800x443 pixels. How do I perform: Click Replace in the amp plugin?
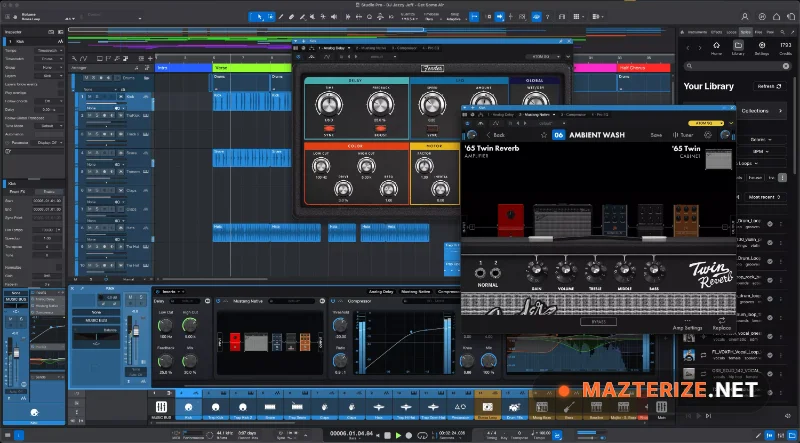pos(721,324)
